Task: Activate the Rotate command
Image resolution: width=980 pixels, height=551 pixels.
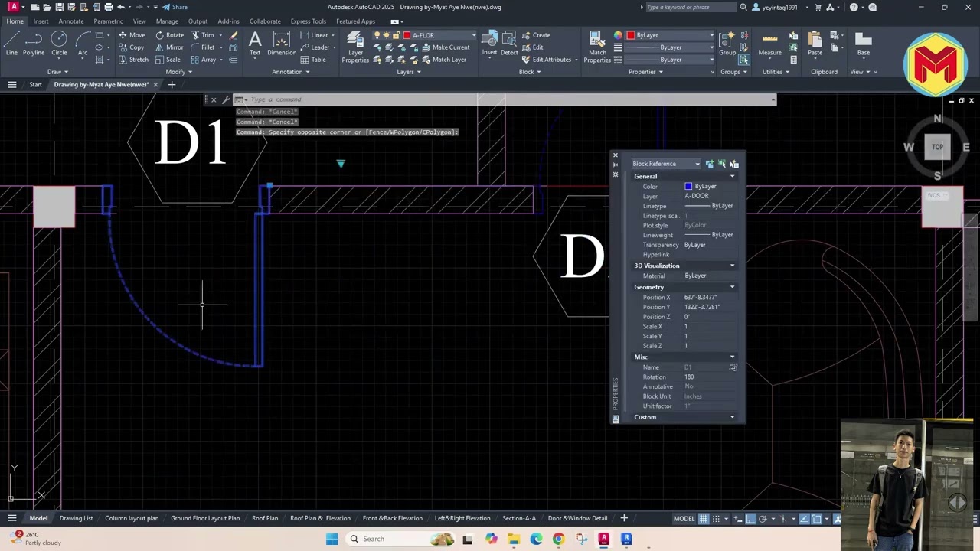Action: (x=169, y=35)
